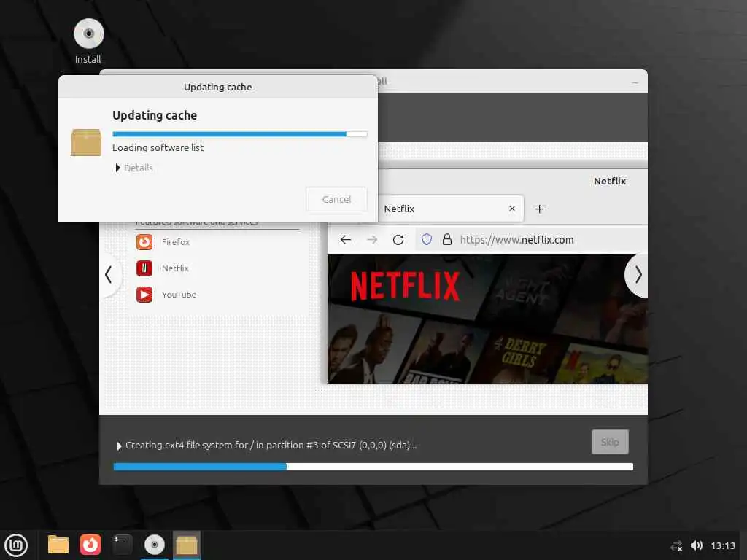The width and height of the screenshot is (747, 560).
Task: Click the browser back arrow
Action: pos(346,239)
